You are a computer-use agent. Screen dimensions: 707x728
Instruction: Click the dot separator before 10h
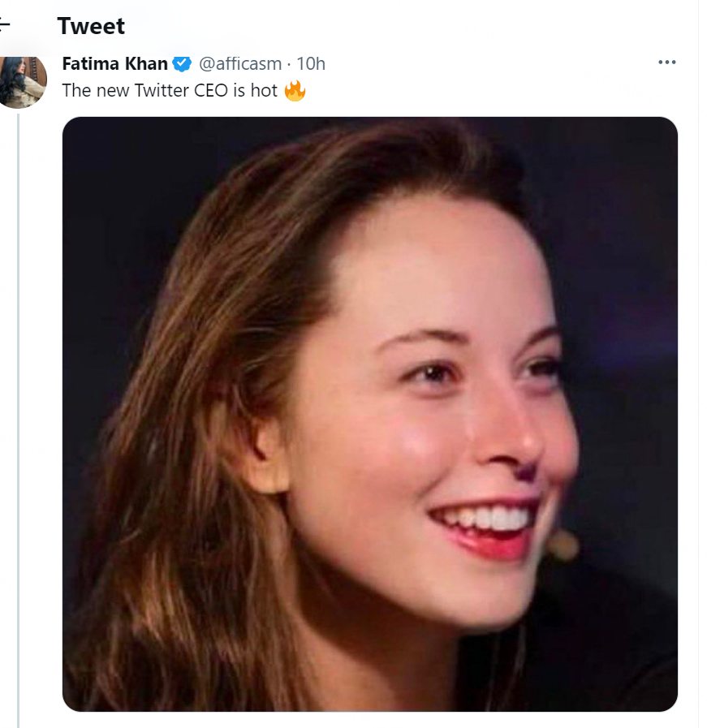click(290, 64)
